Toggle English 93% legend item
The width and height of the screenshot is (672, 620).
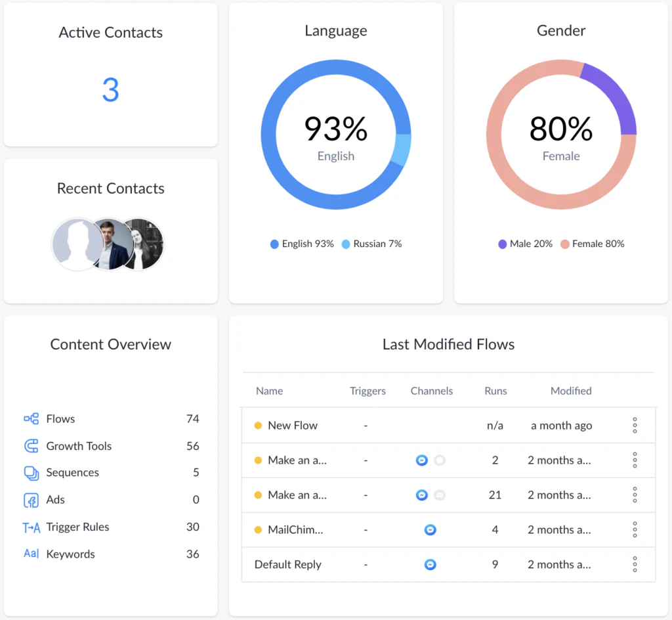pyautogui.click(x=302, y=244)
